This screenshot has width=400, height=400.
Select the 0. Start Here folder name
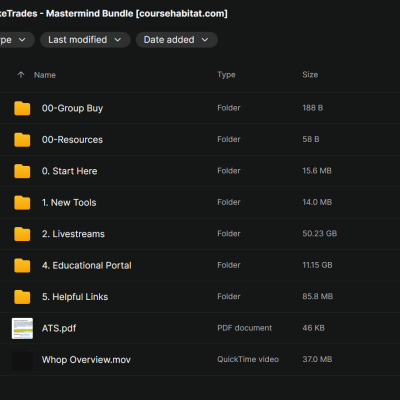point(70,171)
